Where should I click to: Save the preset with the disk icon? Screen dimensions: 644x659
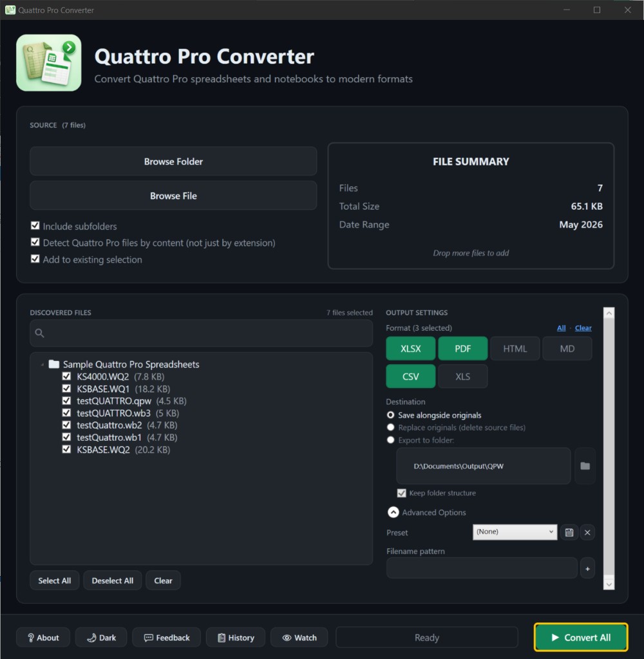click(569, 532)
